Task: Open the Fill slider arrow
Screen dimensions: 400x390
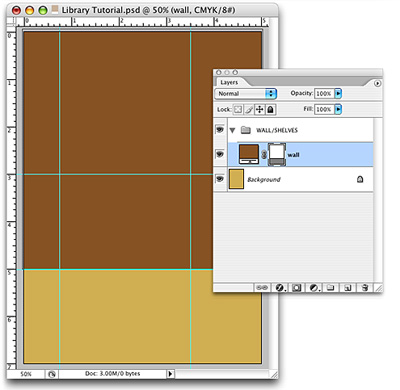Action: point(338,109)
